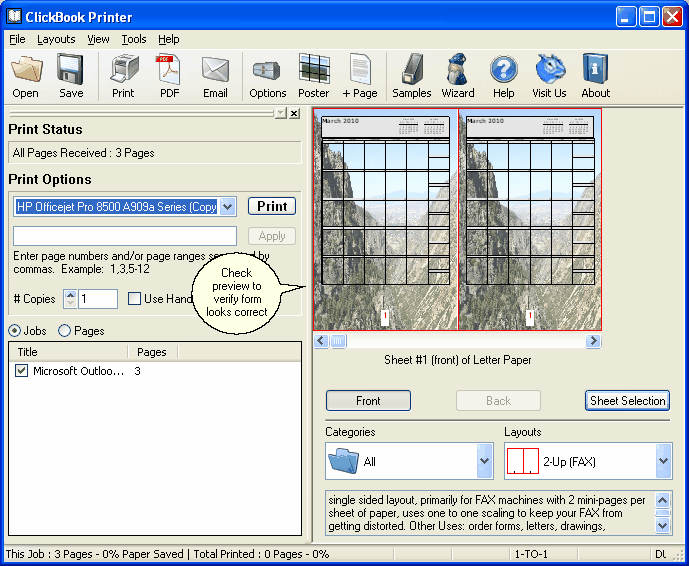689x566 pixels.
Task: Expand the Categories dropdown
Action: coord(484,461)
